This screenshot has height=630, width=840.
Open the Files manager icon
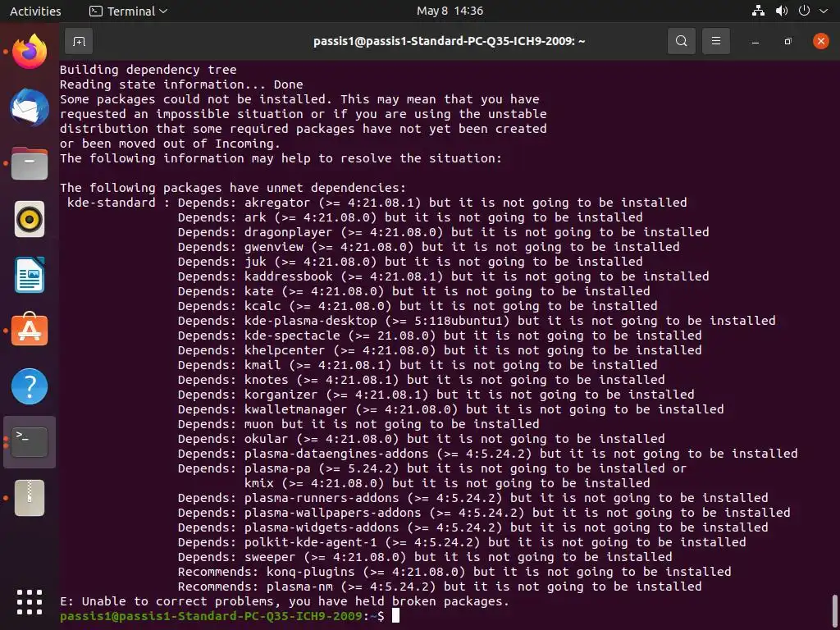point(30,163)
